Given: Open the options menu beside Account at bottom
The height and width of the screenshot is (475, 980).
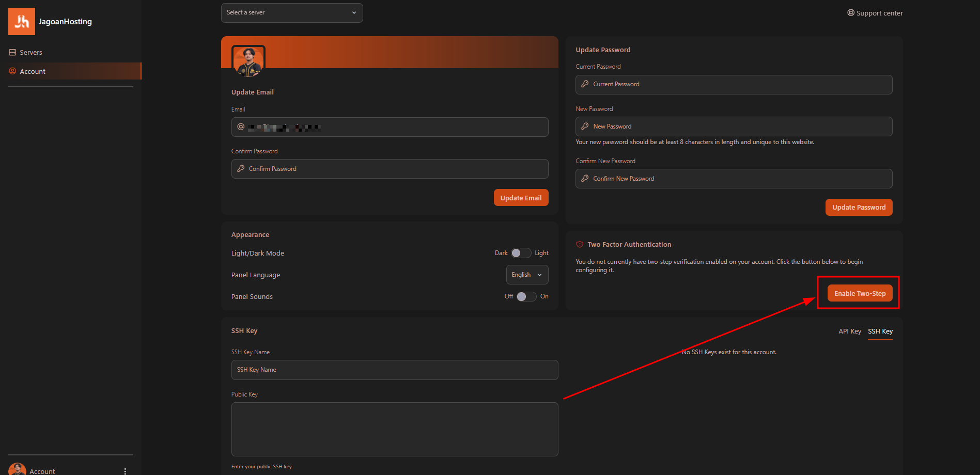Looking at the screenshot, I should tap(125, 471).
